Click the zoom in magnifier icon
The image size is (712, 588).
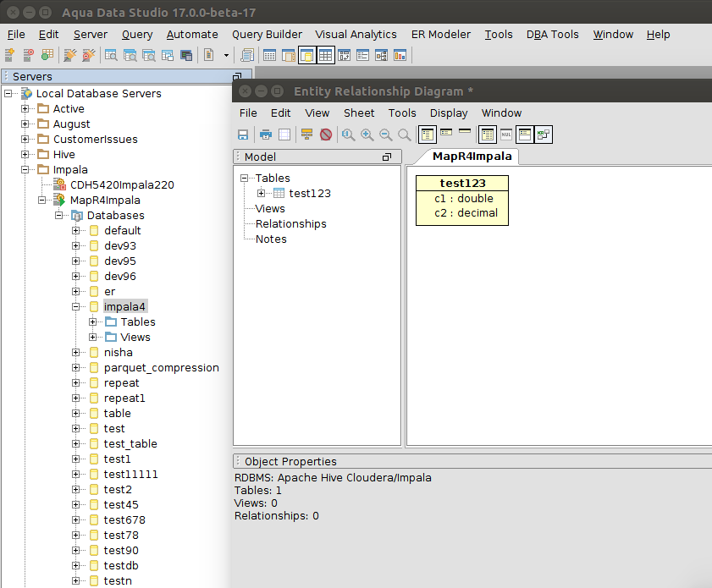367,135
